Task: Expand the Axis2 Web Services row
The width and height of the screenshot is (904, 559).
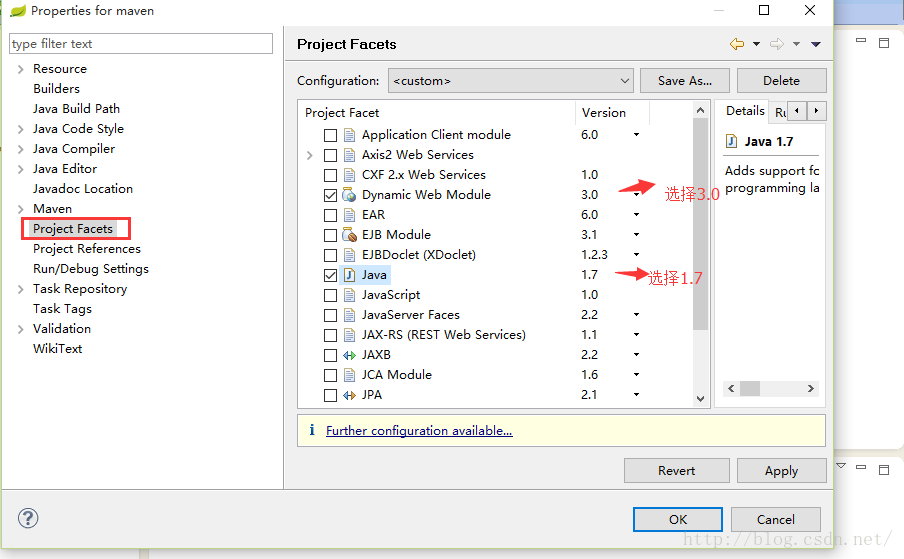Action: click(x=310, y=155)
